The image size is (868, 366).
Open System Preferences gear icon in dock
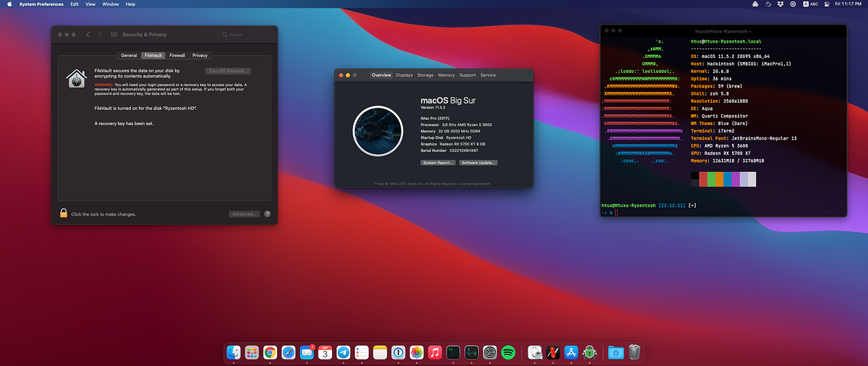[x=490, y=352]
